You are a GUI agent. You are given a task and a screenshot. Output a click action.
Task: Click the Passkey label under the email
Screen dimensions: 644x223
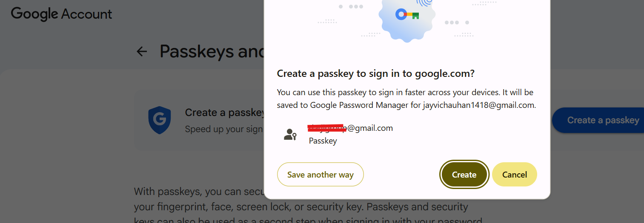pyautogui.click(x=323, y=141)
